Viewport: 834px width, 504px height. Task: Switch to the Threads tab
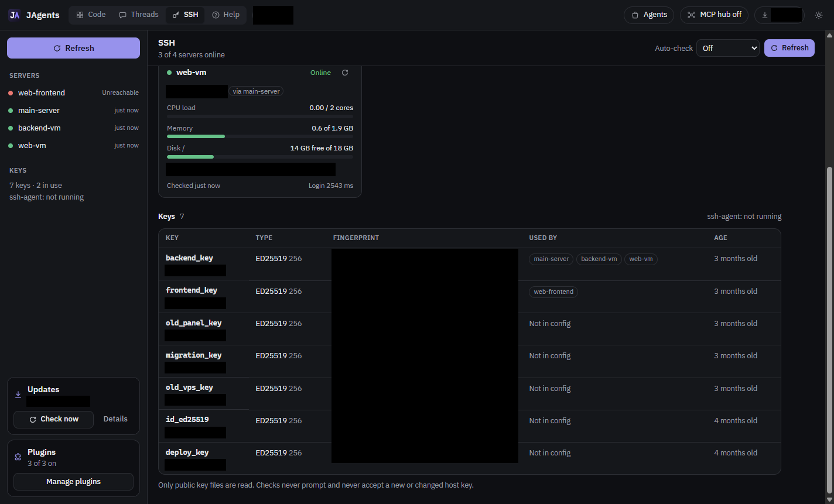pos(139,15)
